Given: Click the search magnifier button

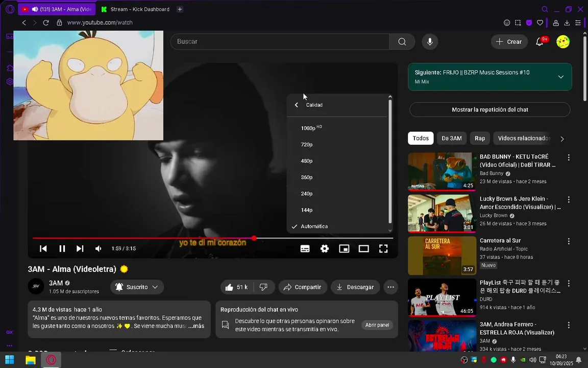Looking at the screenshot, I should [402, 42].
